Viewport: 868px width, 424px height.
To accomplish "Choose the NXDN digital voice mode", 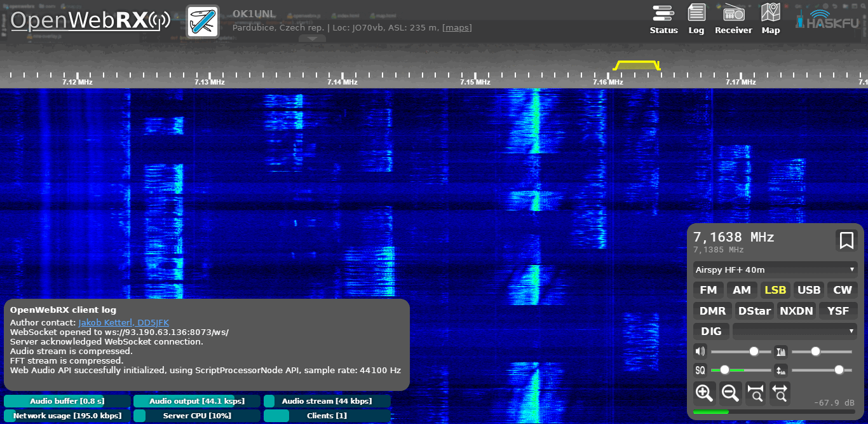I will coord(796,311).
